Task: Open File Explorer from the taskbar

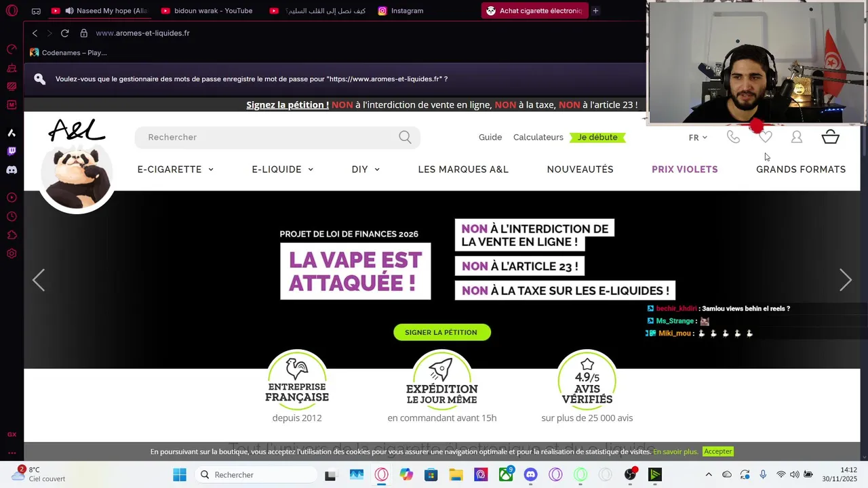Action: tap(456, 474)
